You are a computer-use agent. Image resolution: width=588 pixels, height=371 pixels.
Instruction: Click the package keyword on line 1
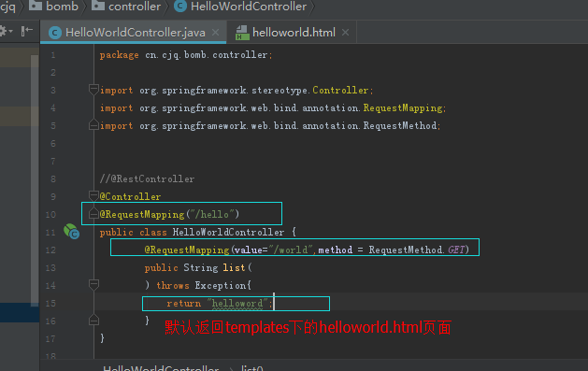[x=120, y=55]
